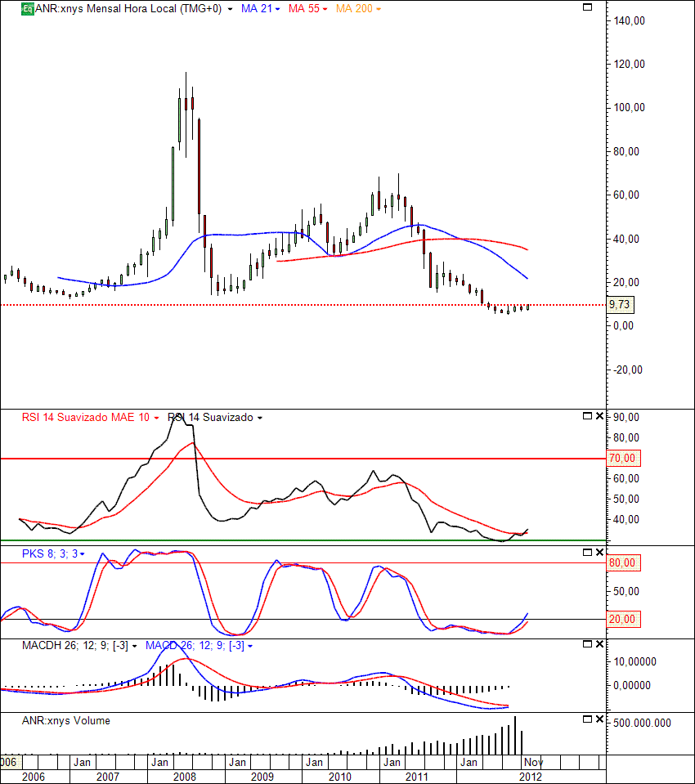The width and height of the screenshot is (695, 784).
Task: Close the PKS stochastic panel
Action: pyautogui.click(x=599, y=553)
